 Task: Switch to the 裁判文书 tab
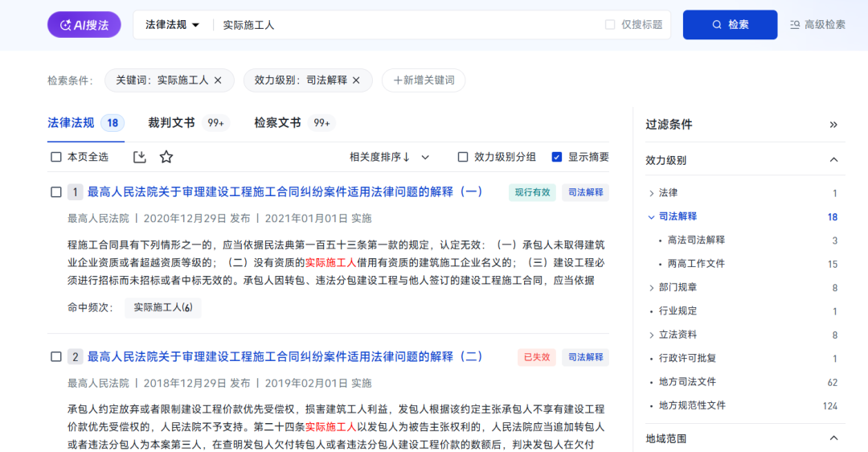coord(187,123)
